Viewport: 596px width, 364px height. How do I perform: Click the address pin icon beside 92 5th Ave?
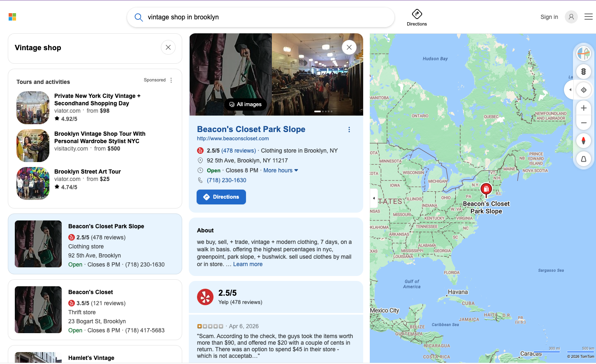click(x=200, y=160)
